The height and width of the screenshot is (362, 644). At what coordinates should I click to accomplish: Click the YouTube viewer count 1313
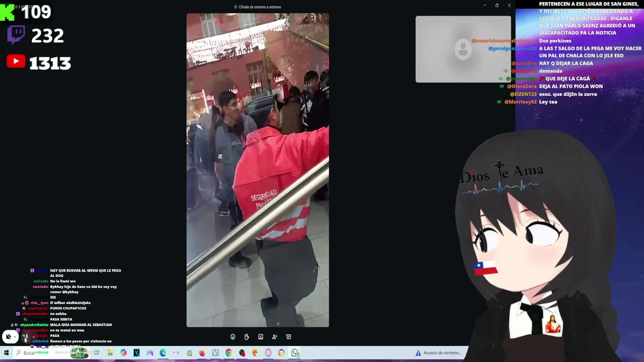coord(50,63)
